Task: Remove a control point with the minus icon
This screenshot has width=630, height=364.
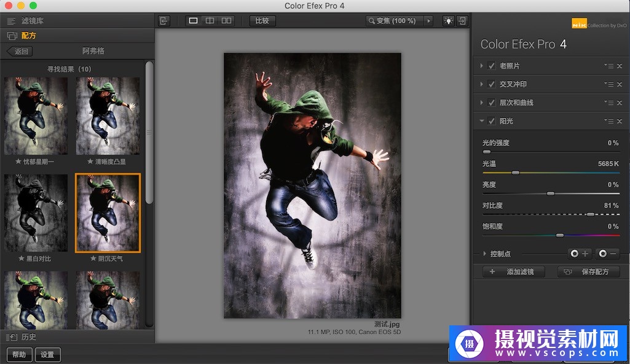Action: coord(607,254)
